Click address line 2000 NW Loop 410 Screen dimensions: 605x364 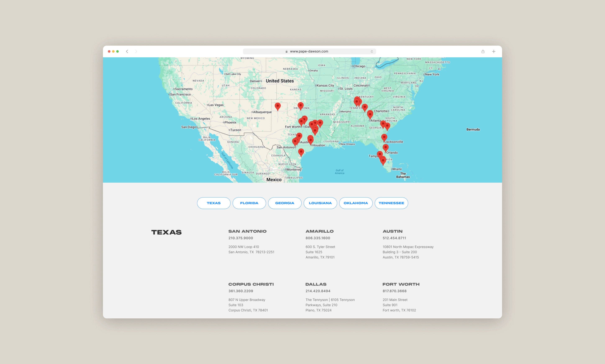pyautogui.click(x=244, y=247)
